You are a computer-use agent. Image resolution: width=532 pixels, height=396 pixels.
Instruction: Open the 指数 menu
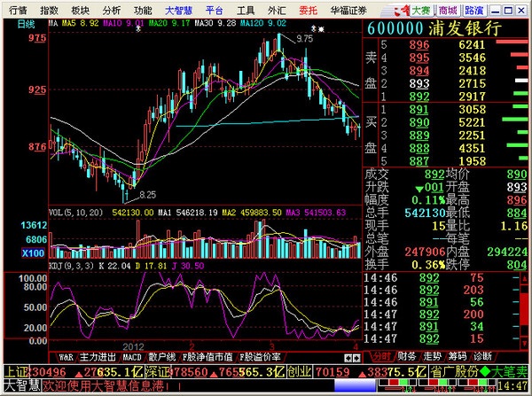[x=50, y=10]
